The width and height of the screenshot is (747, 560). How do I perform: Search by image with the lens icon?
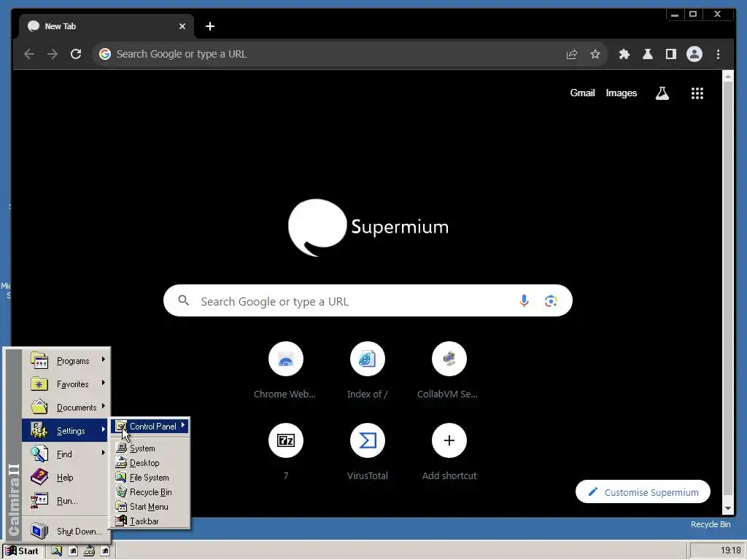coord(551,301)
